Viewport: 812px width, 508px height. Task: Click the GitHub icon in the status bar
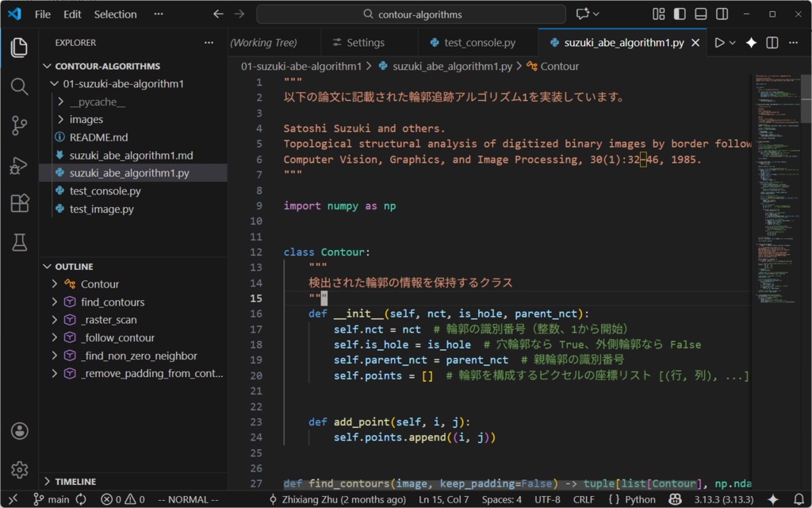pos(673,499)
